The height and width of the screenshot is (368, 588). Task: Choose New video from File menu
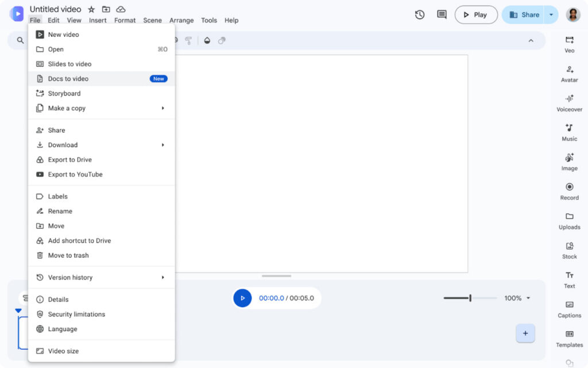[102, 34]
